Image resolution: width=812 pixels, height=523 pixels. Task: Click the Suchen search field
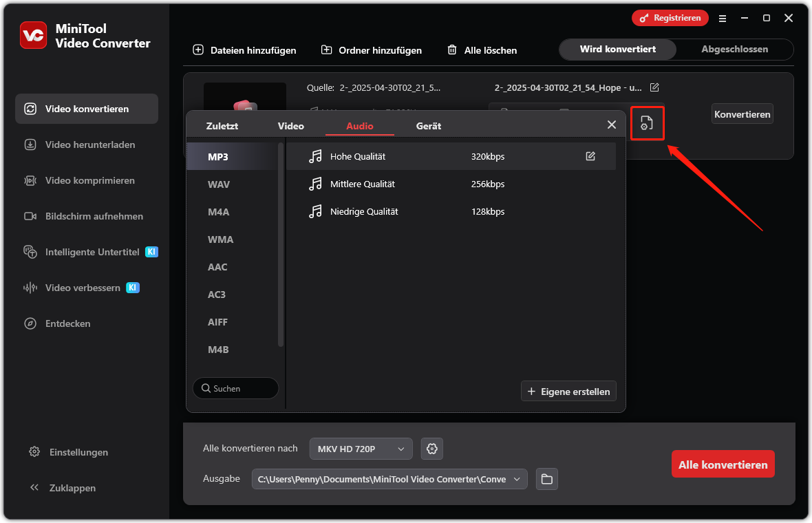coord(235,388)
